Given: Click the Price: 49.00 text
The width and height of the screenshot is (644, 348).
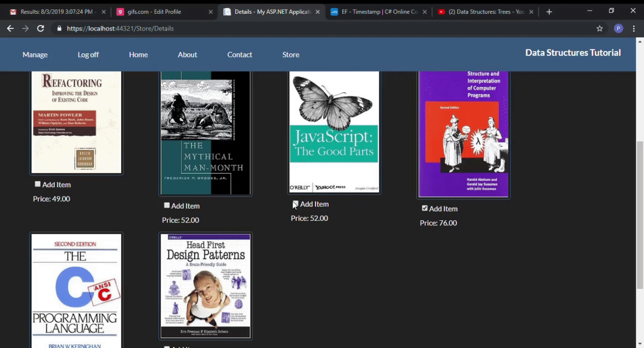Looking at the screenshot, I should tap(51, 199).
